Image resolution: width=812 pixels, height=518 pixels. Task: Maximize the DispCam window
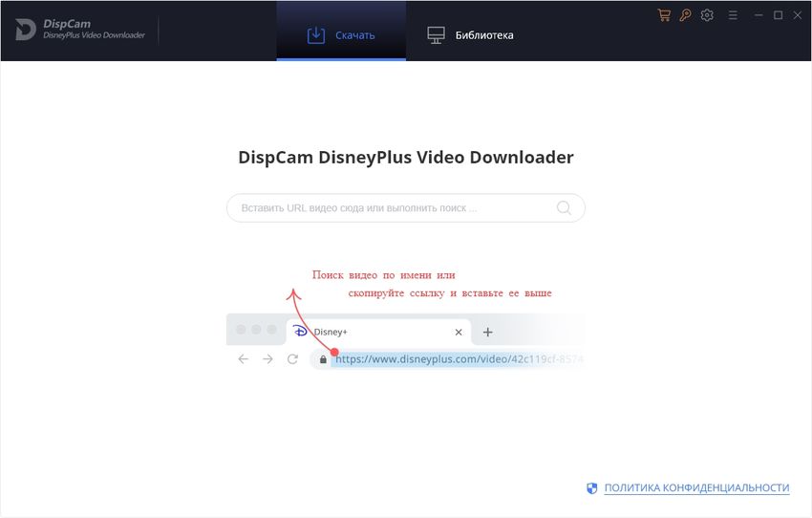click(x=778, y=15)
